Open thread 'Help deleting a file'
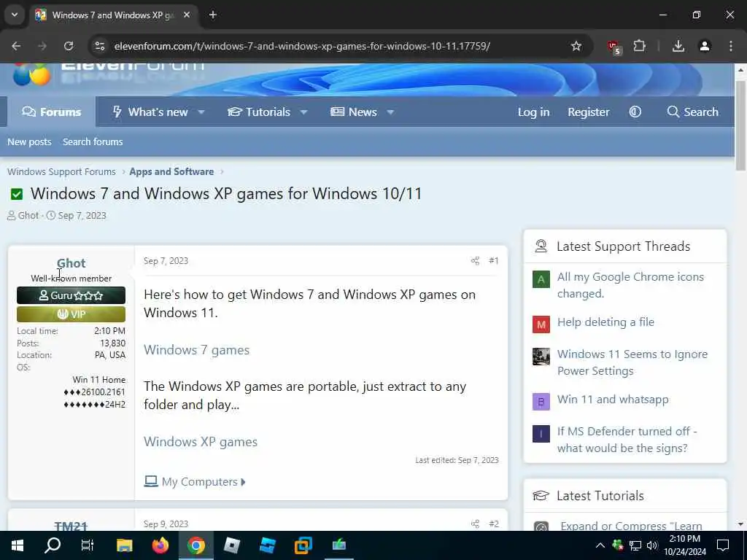This screenshot has width=747, height=560. tap(605, 322)
